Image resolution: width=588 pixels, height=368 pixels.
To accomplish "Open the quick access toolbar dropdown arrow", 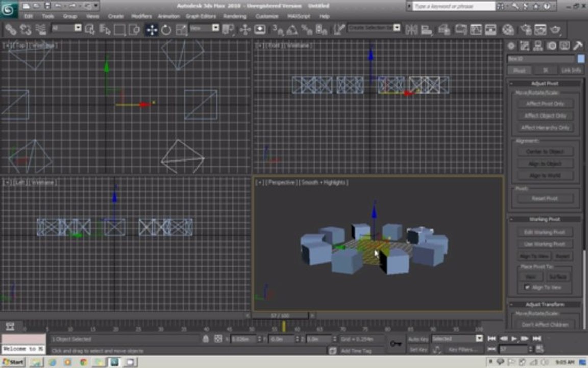I will coord(96,6).
